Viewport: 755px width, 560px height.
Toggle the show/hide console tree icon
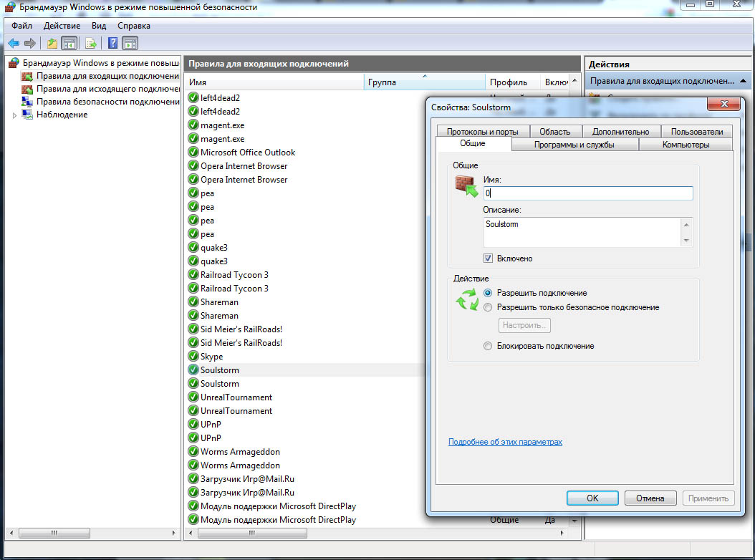[69, 44]
